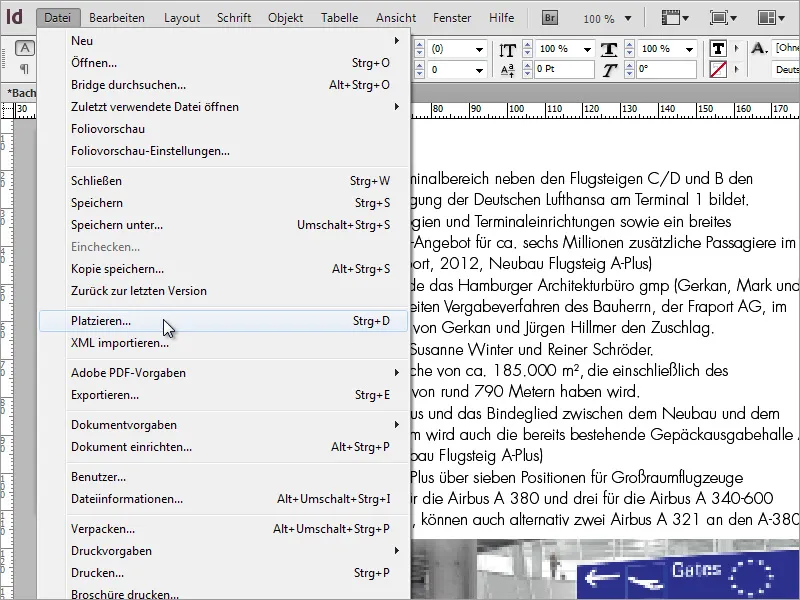Click the slanted T skew icon
800x600 pixels.
click(610, 67)
